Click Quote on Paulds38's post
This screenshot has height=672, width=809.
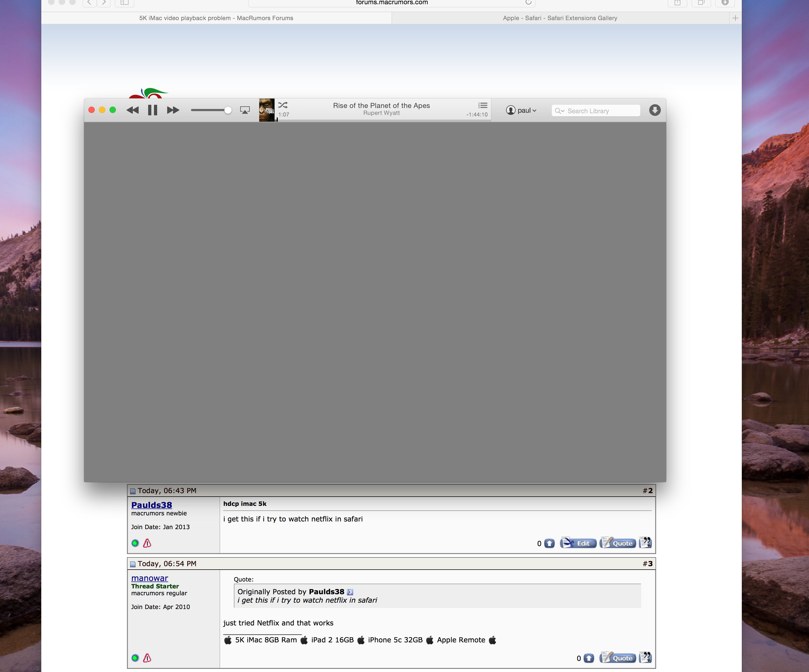click(x=617, y=543)
